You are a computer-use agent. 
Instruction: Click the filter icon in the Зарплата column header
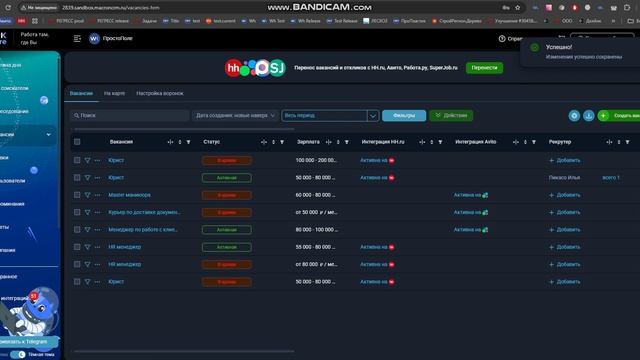(347, 142)
